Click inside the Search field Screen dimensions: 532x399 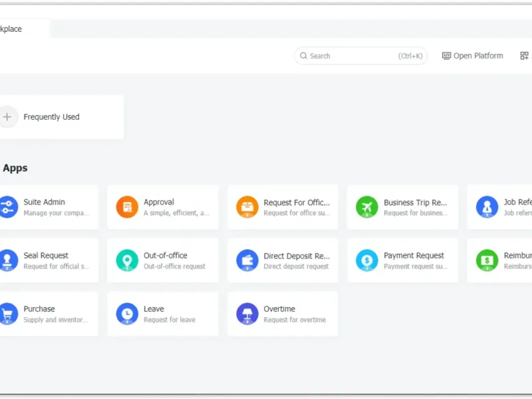pos(352,56)
